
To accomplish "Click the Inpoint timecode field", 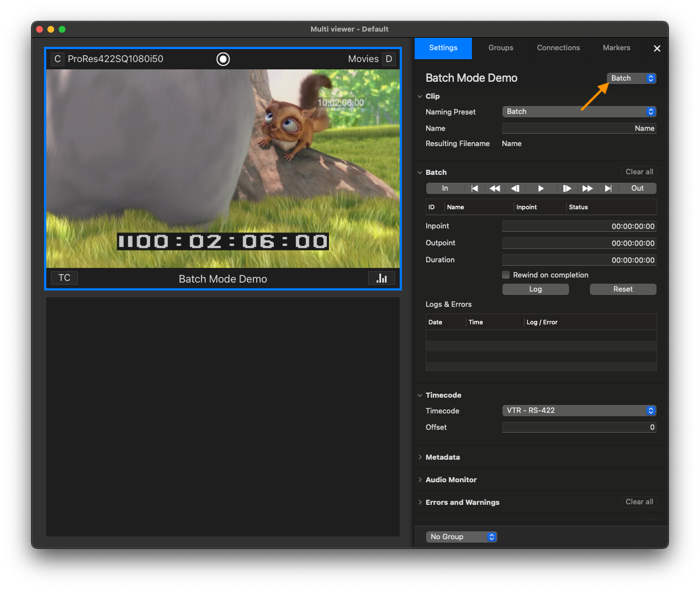I will [579, 226].
